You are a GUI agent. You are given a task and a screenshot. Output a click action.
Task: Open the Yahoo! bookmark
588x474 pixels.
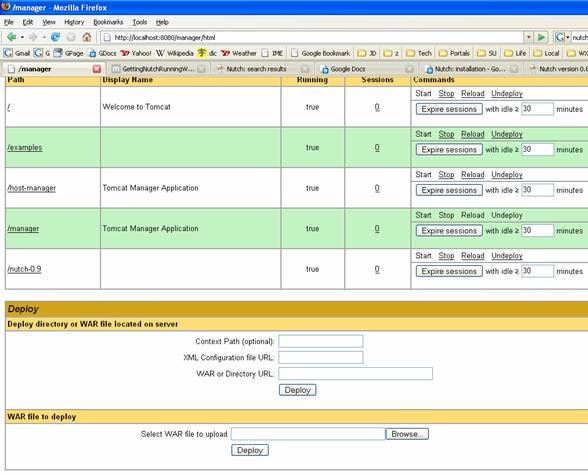click(x=136, y=53)
